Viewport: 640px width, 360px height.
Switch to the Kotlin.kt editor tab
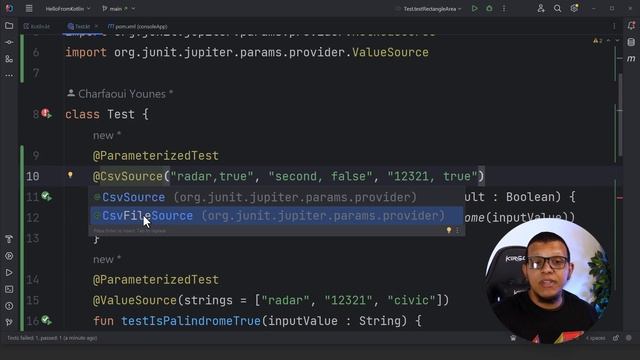[x=37, y=27]
